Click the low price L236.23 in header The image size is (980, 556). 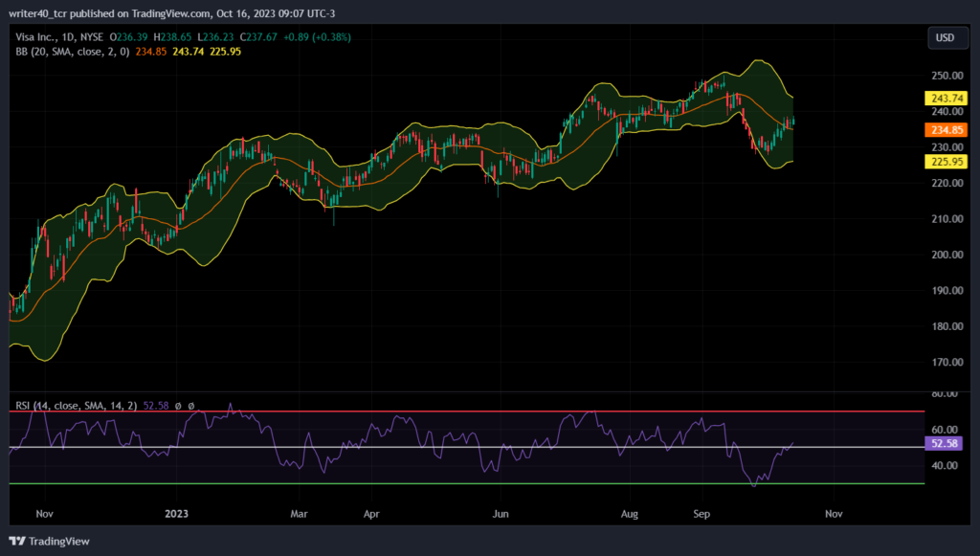pos(215,37)
